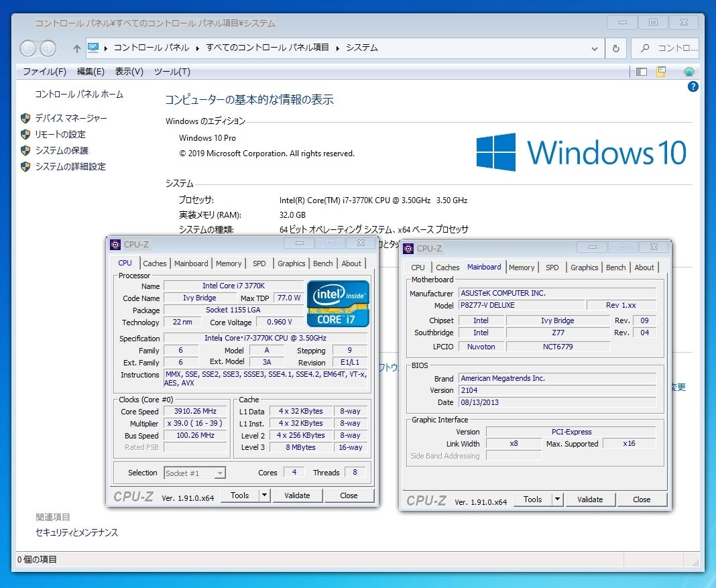This screenshot has width=716, height=588.
Task: Open Tools dropdown arrow in left CPU-Z
Action: [264, 495]
